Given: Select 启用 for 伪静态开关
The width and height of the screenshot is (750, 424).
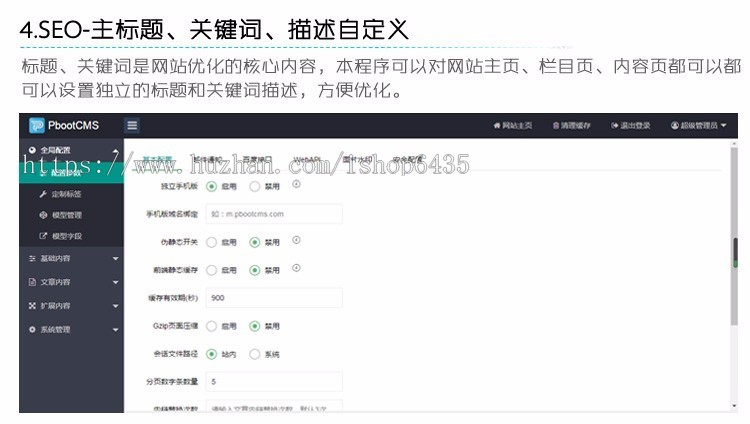Looking at the screenshot, I should 211,242.
